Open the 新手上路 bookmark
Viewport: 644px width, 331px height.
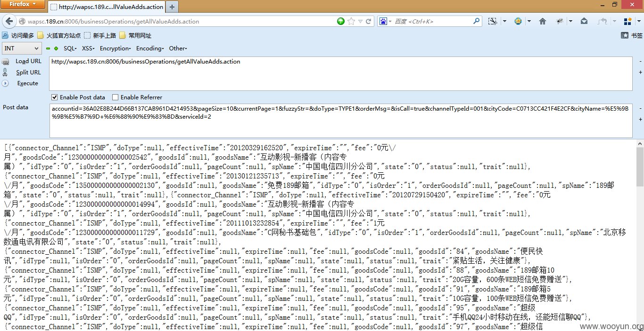(100, 35)
